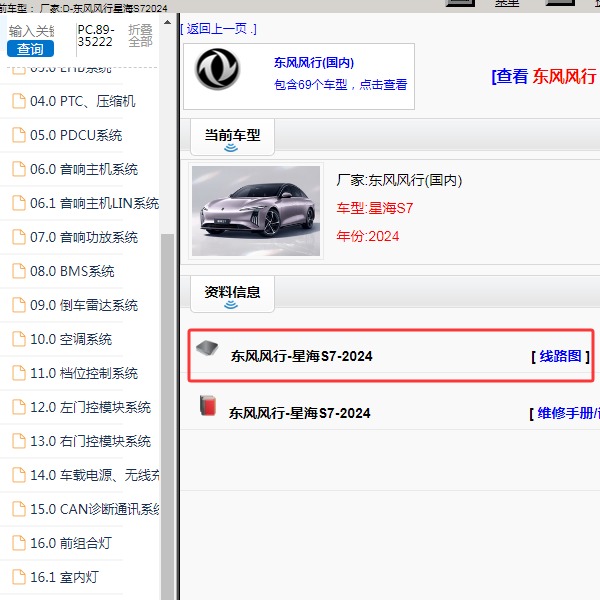Viewport: 600px width, 600px height.
Task: Open 08.0 BMS系统 document
Action: click(72, 271)
